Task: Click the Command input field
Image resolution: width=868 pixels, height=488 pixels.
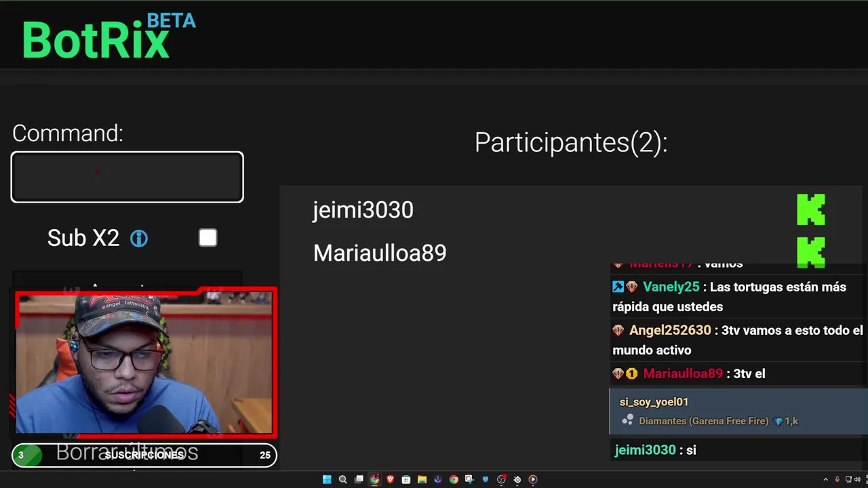Action: click(x=127, y=177)
